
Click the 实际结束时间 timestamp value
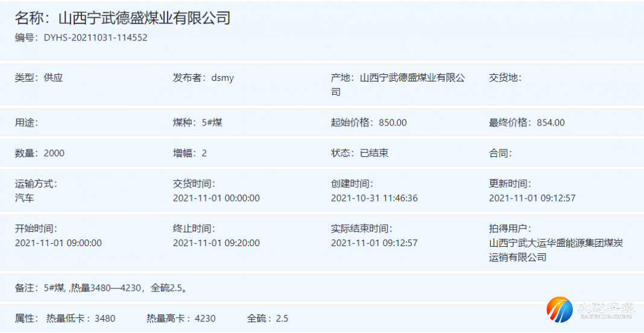(374, 243)
